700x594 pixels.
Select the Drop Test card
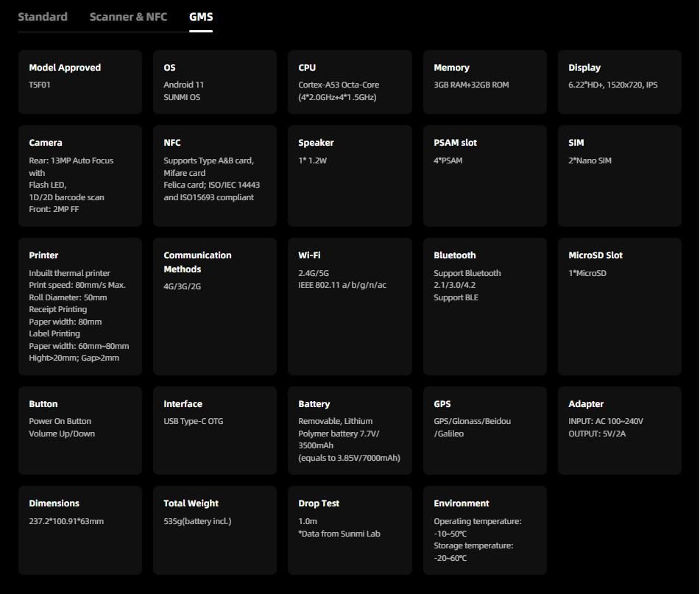(350, 530)
